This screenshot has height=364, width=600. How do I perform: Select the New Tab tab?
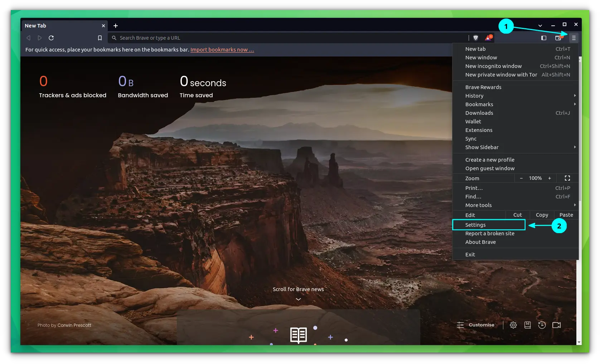click(65, 26)
